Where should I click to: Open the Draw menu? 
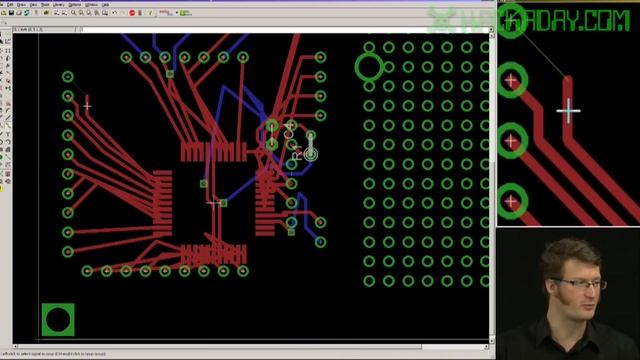coord(21,4)
